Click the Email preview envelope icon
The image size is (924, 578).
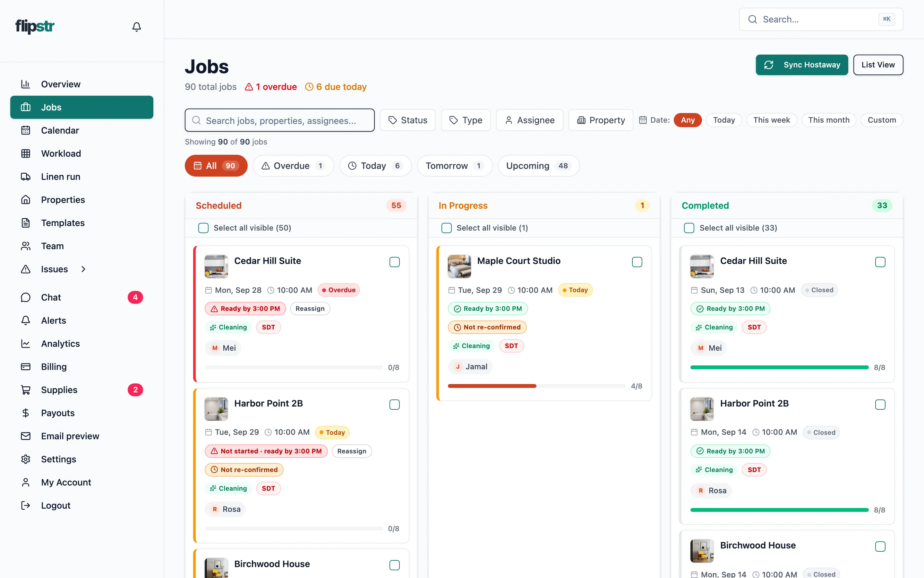coord(26,436)
